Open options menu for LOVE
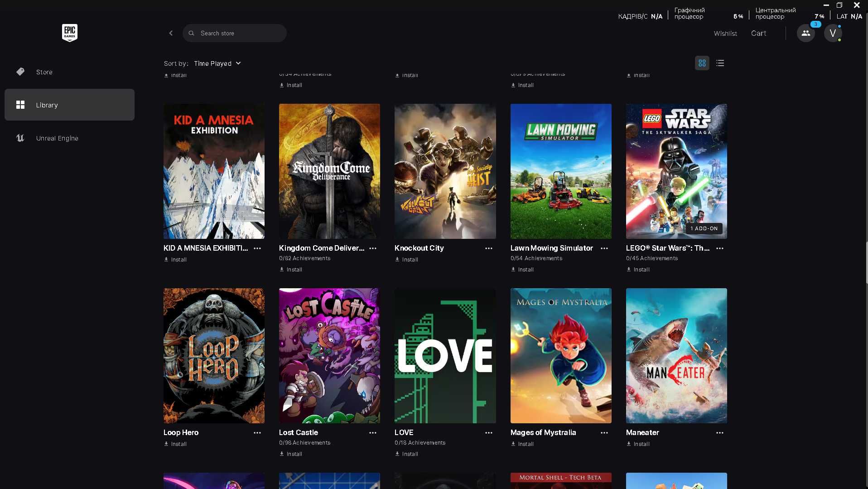The image size is (868, 489). click(x=489, y=433)
